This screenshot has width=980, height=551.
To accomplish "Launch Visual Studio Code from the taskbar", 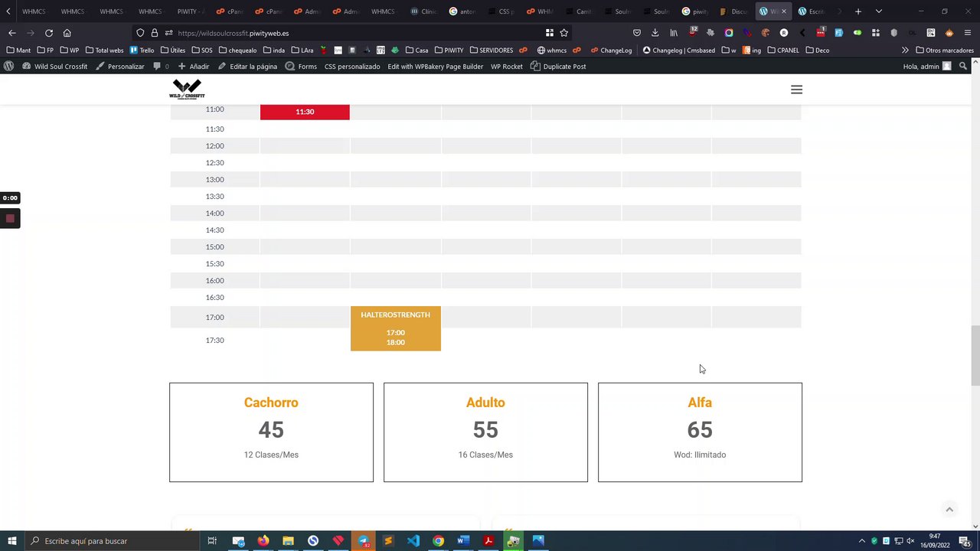I will [x=413, y=541].
